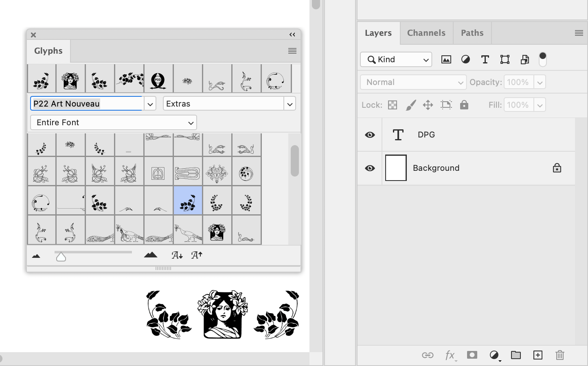Open the Glyphs panel menu
This screenshot has height=366, width=588.
[292, 51]
